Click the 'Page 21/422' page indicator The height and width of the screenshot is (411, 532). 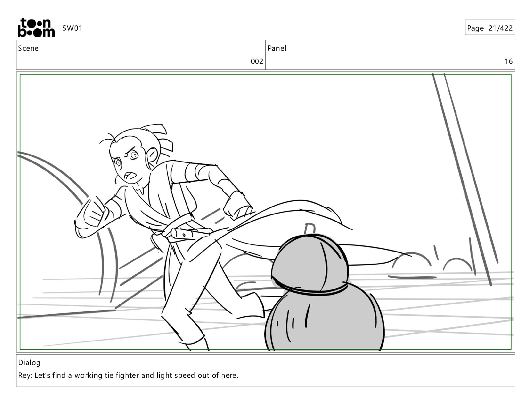[x=490, y=28]
